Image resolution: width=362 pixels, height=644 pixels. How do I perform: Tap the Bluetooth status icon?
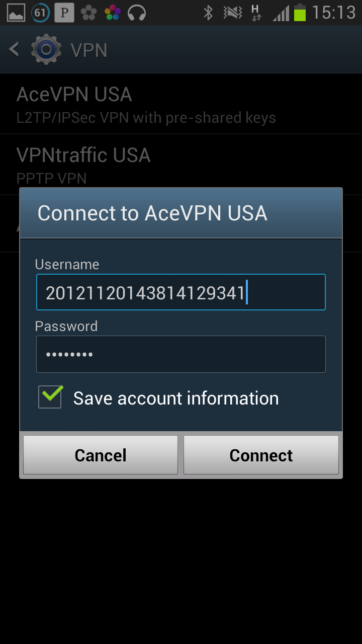point(208,13)
